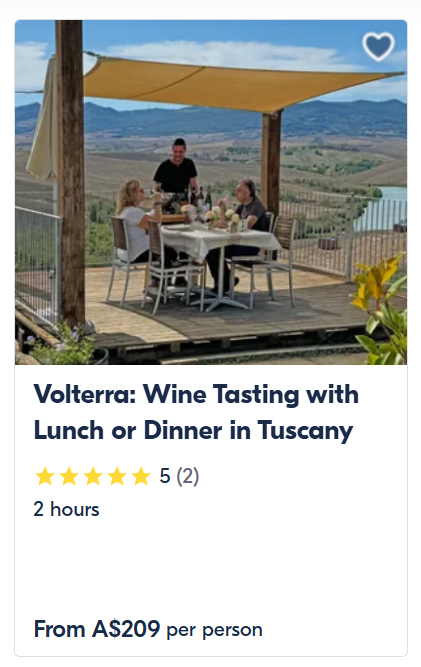This screenshot has height=667, width=421.
Task: Toggle the heart wishlist icon
Action: (378, 46)
